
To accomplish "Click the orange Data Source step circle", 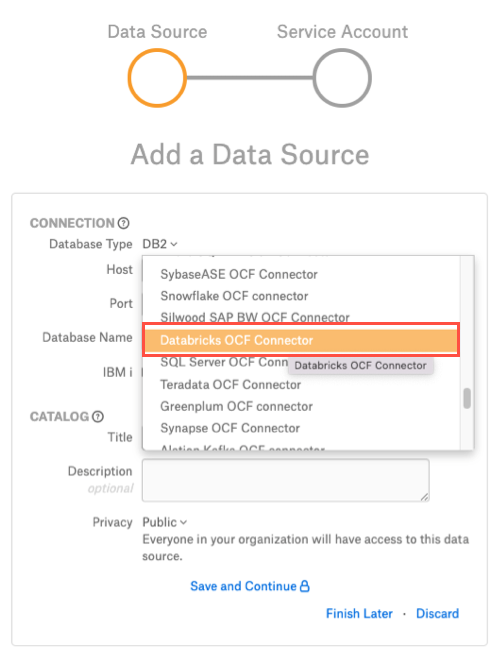I will pos(157,78).
